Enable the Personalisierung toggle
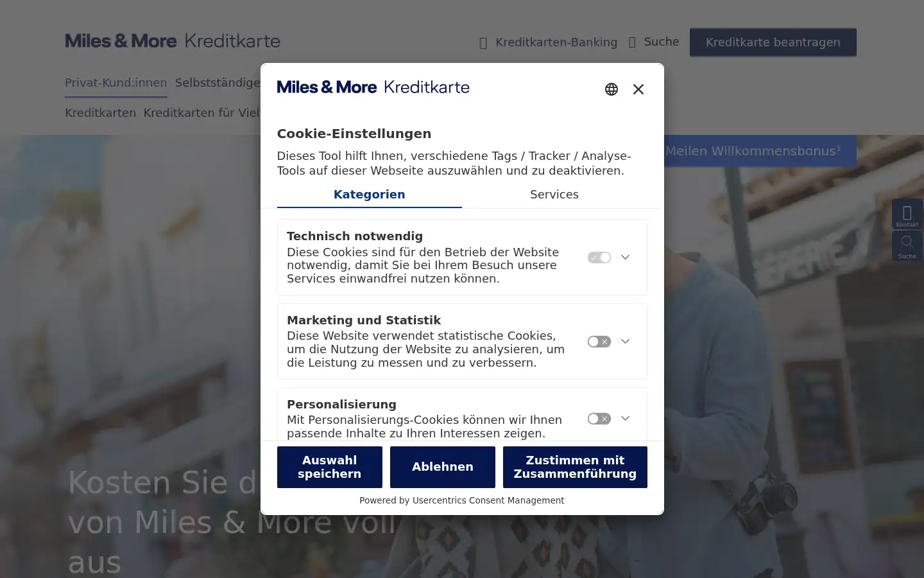Viewport: 924px width, 578px height. click(x=599, y=419)
